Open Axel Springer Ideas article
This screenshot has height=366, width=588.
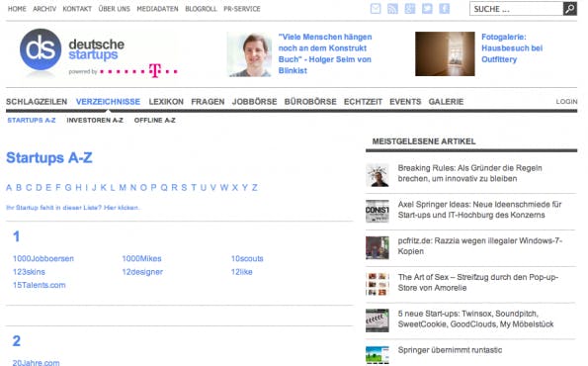(479, 210)
